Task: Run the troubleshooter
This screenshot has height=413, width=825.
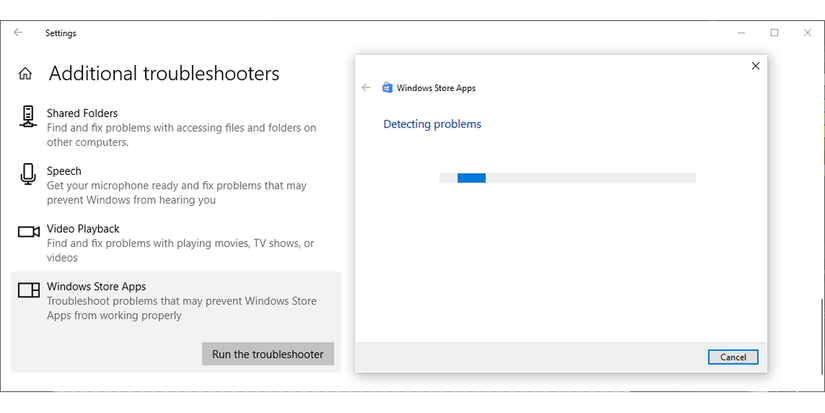Action: [x=268, y=354]
